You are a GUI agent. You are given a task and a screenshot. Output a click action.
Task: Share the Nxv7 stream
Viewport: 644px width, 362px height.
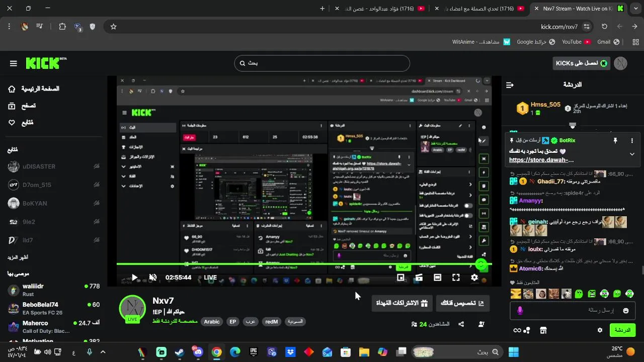(461, 324)
